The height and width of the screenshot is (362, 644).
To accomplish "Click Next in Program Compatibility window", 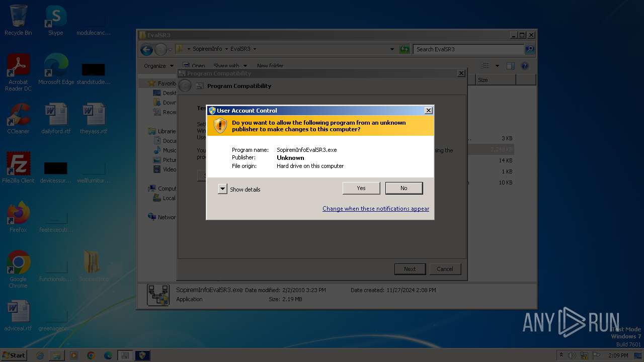I will [x=410, y=269].
